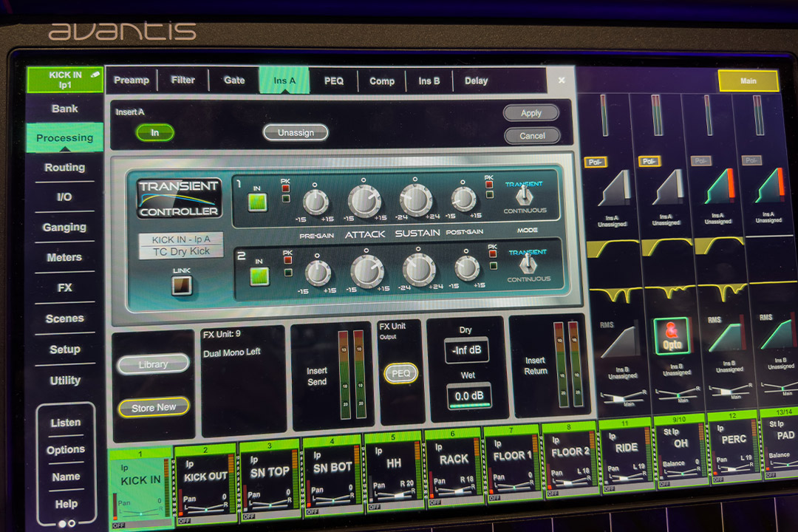The image size is (798, 532).
Task: Toggle the Pol- polarity button above OH
Action: pyautogui.click(x=649, y=161)
